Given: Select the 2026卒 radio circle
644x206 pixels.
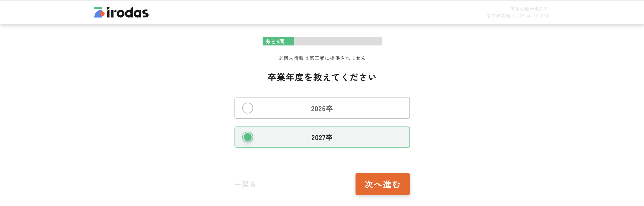Looking at the screenshot, I should [248, 108].
